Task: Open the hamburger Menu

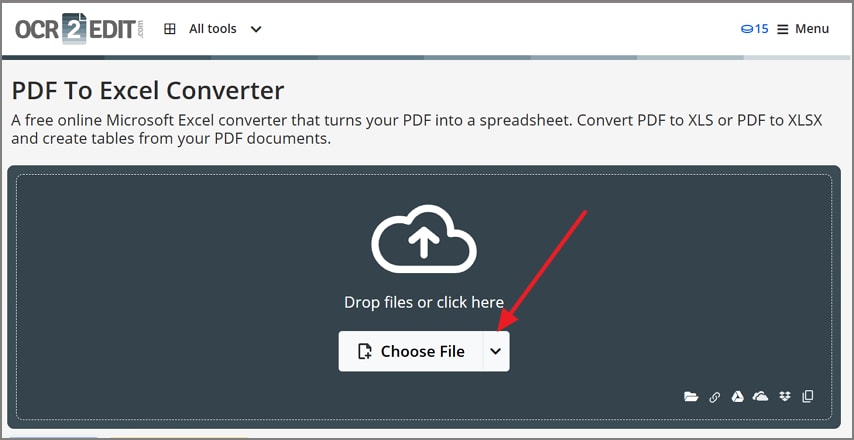Action: coord(803,29)
